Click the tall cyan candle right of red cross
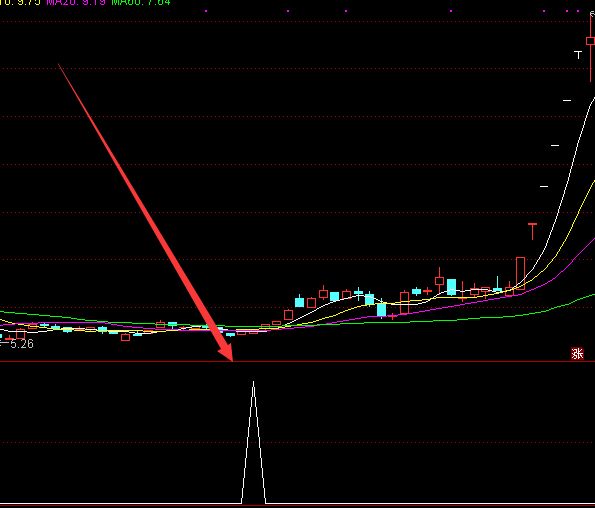The height and width of the screenshot is (508, 595). 451,287
